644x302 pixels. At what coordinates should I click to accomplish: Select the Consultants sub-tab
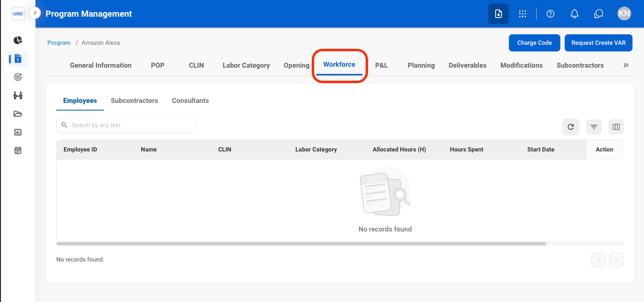[x=190, y=101]
